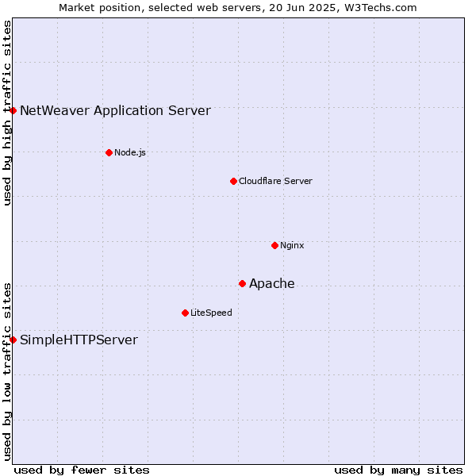This screenshot has width=476, height=476.
Task: Click the Node.js red data point
Action: (x=109, y=152)
